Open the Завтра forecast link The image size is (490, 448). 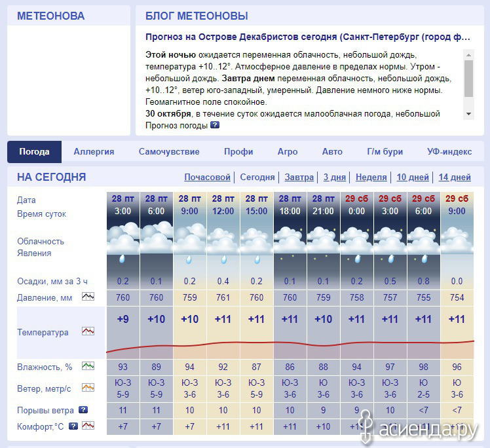click(299, 177)
